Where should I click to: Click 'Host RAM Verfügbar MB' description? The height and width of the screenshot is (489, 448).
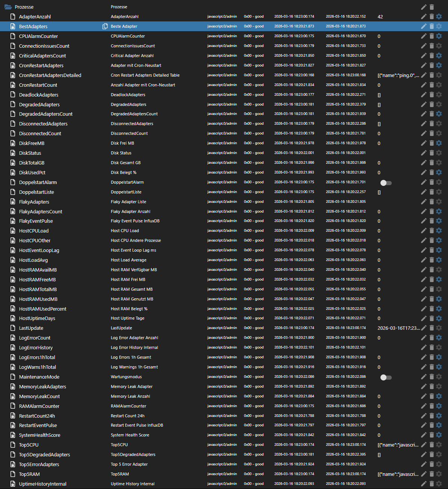[x=134, y=270]
